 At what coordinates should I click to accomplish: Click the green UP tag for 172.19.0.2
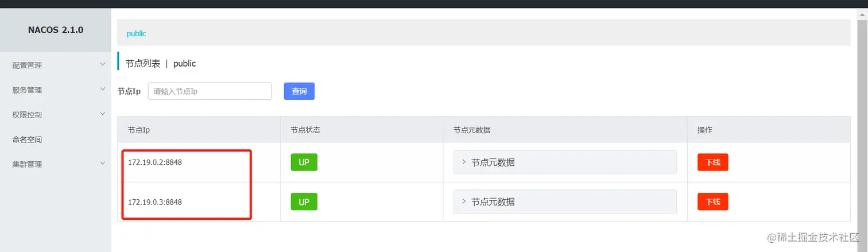[x=304, y=162]
